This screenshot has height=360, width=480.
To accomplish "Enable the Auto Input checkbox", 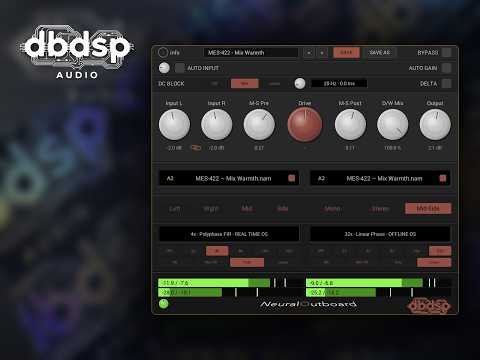I will (x=179, y=68).
